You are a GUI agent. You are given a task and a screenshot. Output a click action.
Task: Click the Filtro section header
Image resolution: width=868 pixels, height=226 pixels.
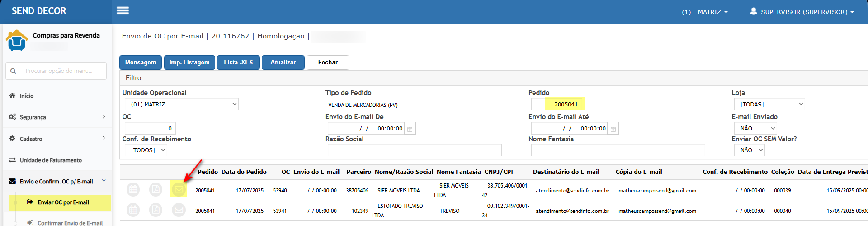pyautogui.click(x=133, y=78)
